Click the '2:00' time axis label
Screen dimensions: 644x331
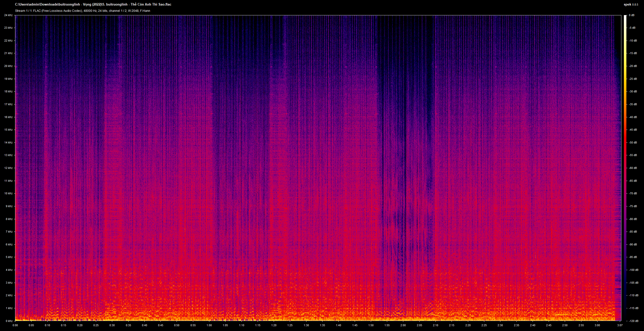(403, 325)
